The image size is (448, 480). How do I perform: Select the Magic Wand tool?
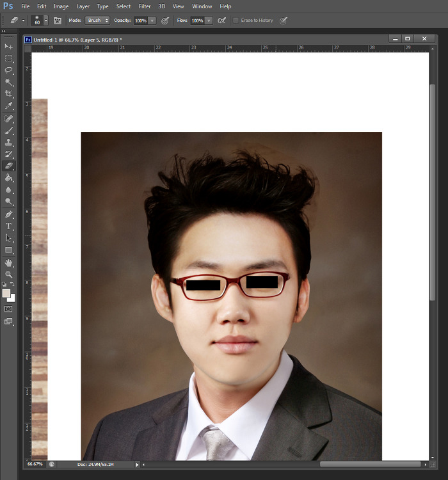pyautogui.click(x=8, y=82)
